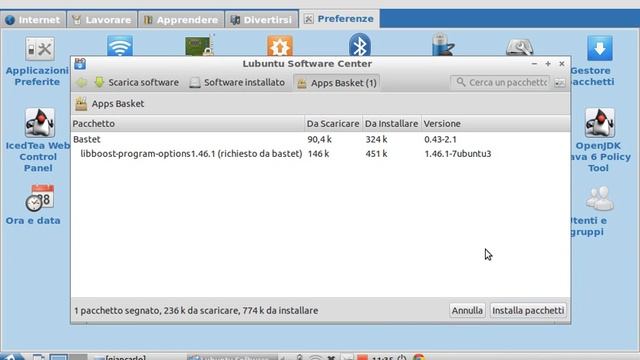Sort by the Versione column header

click(495, 124)
